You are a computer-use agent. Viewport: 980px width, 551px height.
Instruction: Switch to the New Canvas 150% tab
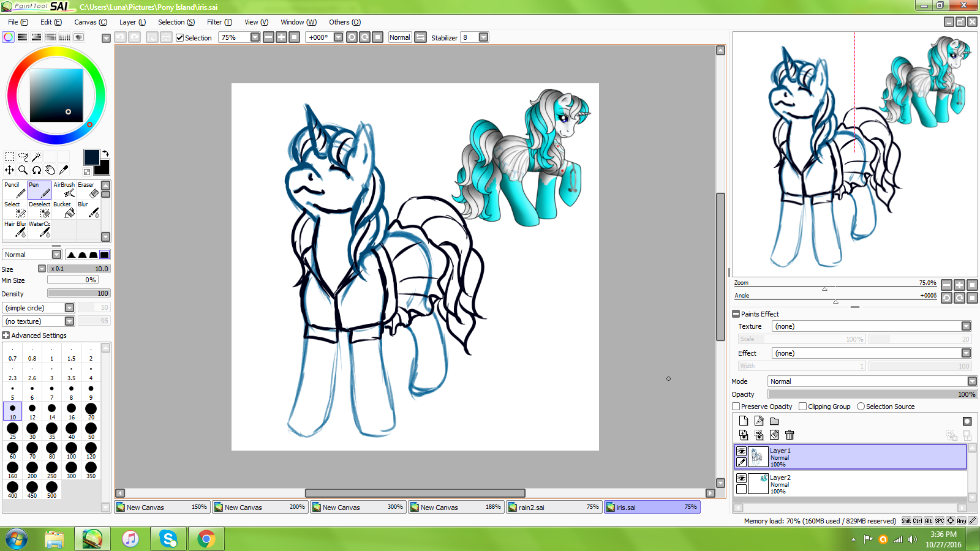coord(162,507)
